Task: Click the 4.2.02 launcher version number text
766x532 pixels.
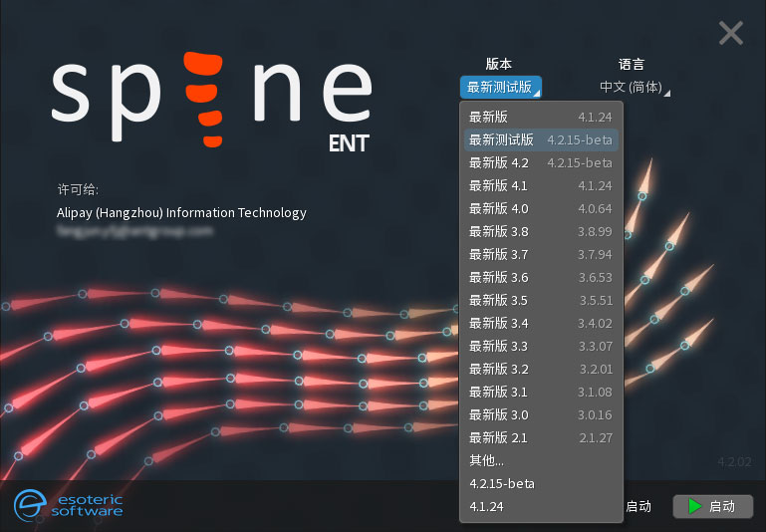Action: point(734,462)
